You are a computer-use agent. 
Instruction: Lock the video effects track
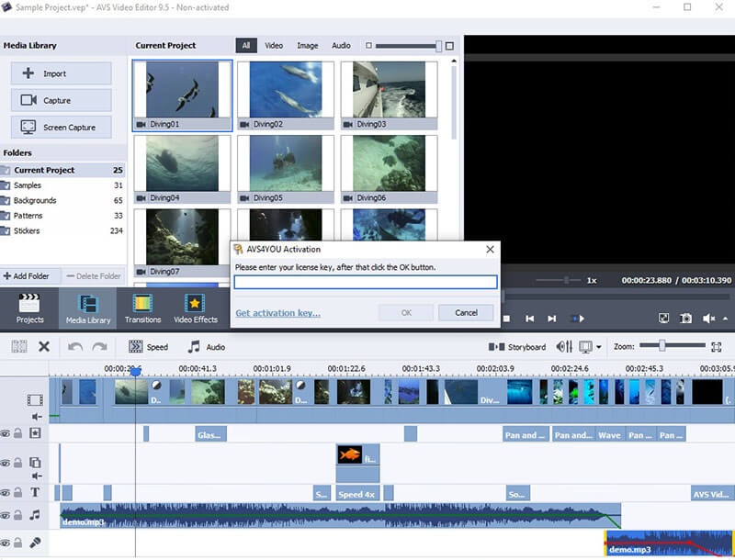coord(17,433)
